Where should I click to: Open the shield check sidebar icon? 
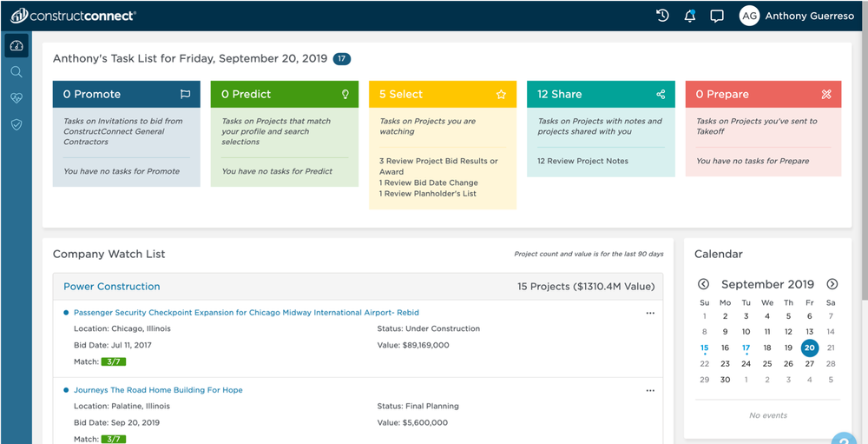pyautogui.click(x=16, y=125)
